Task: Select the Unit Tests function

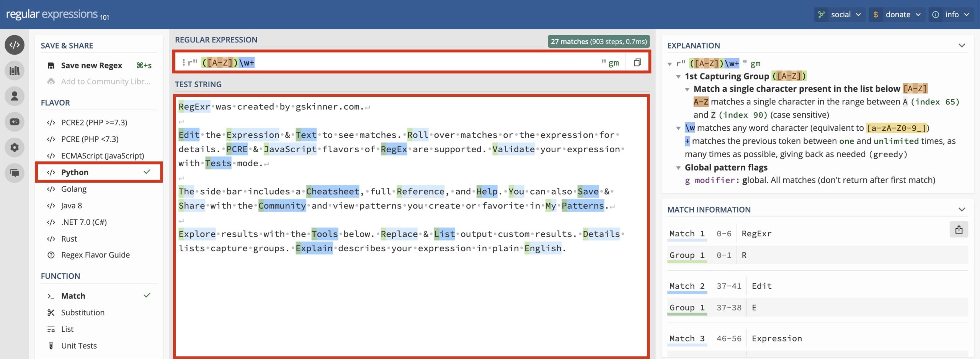Action: 79,346
